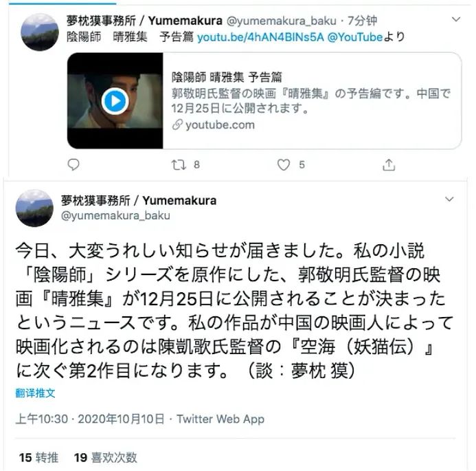The image size is (476, 471).
Task: Click the reply speech bubble icon
Action: point(73,164)
